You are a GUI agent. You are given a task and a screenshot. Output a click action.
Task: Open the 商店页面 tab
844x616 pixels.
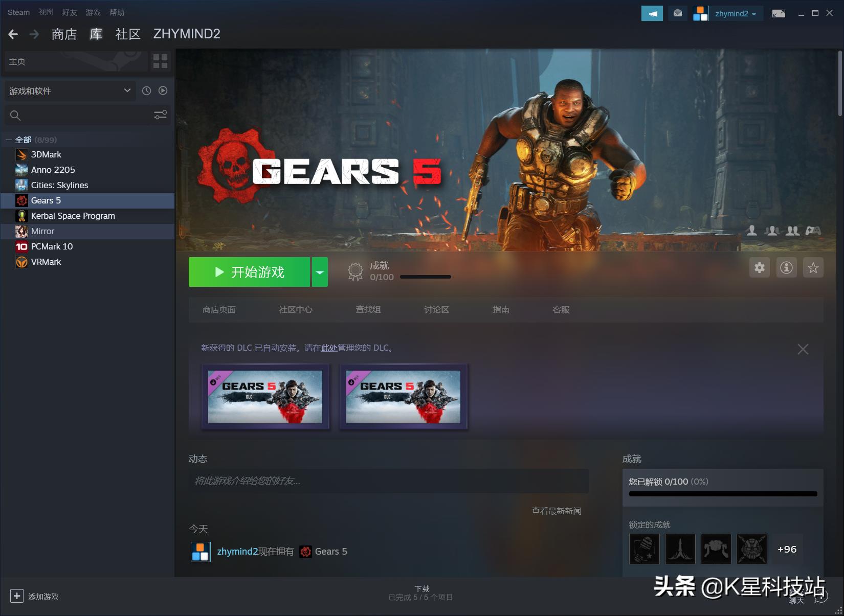(219, 310)
